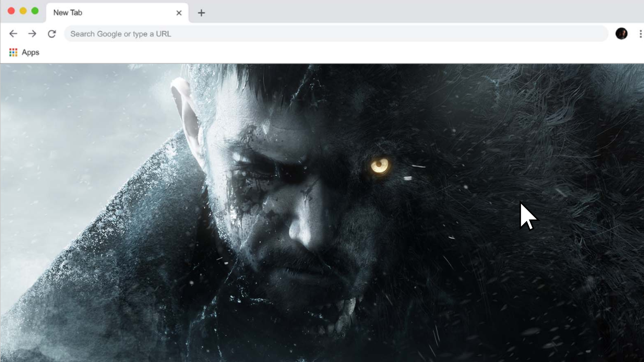Click the colorful Apps grid icon
The width and height of the screenshot is (644, 362).
click(x=13, y=52)
